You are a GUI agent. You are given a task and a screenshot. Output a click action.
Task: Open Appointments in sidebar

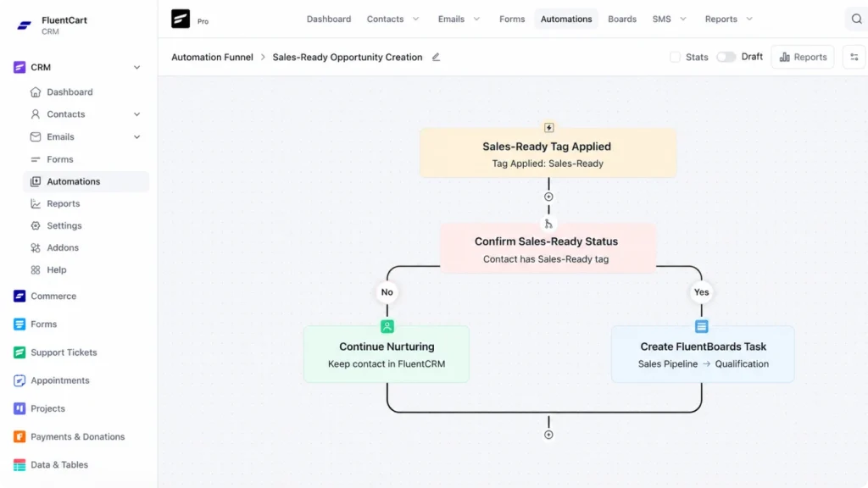pos(60,380)
